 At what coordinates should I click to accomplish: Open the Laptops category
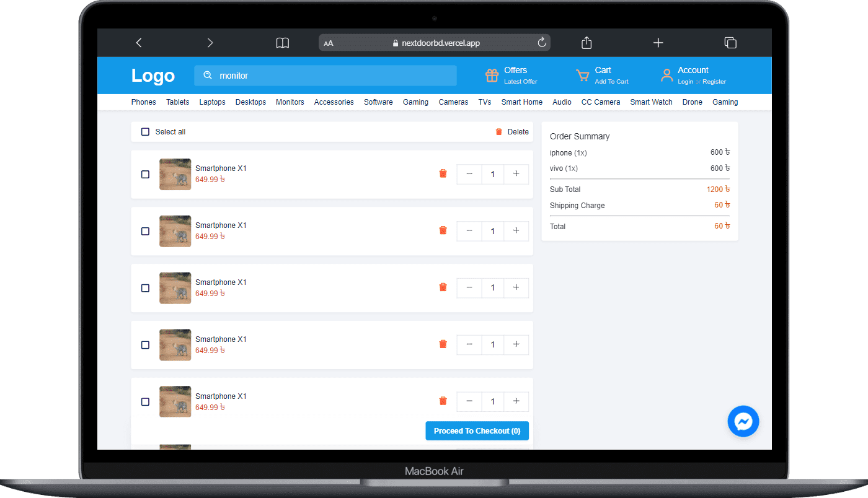pos(213,102)
